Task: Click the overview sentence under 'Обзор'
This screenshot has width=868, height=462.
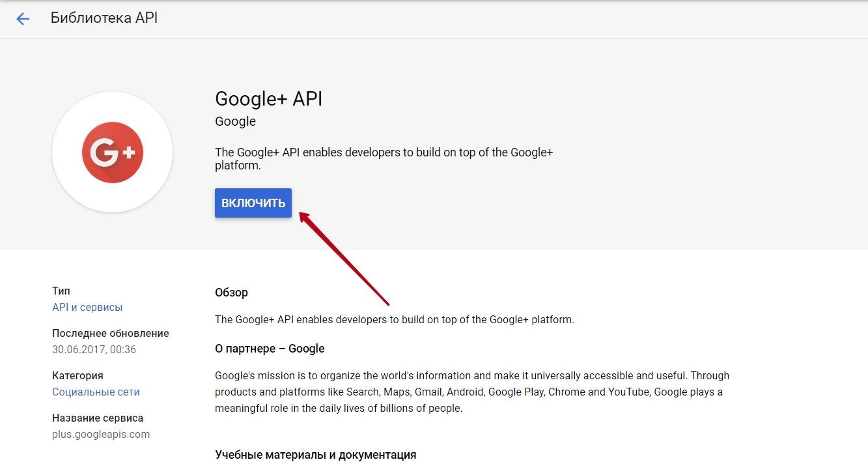Action: coord(395,319)
